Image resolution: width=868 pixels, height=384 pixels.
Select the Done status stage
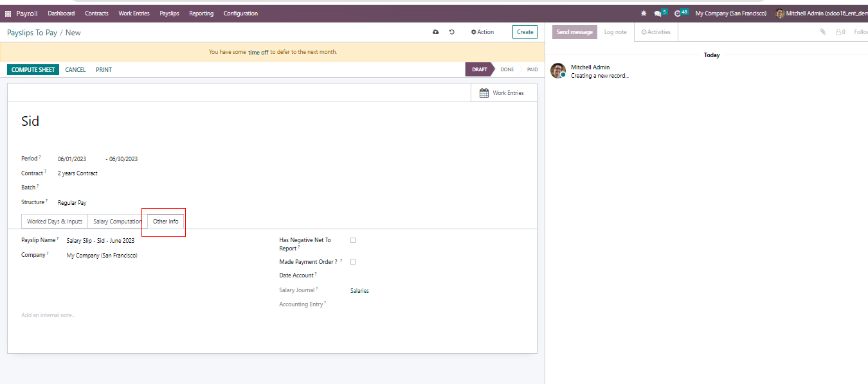507,69
